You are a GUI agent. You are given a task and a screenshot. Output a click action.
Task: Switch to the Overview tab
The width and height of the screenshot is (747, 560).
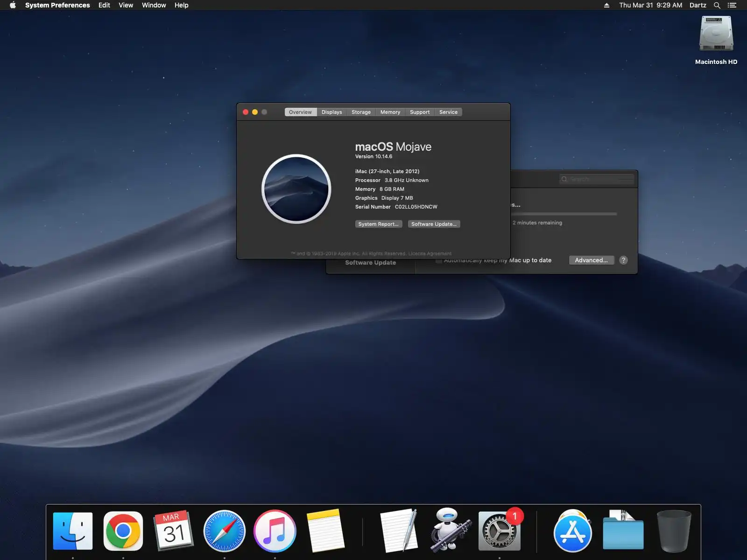(301, 112)
